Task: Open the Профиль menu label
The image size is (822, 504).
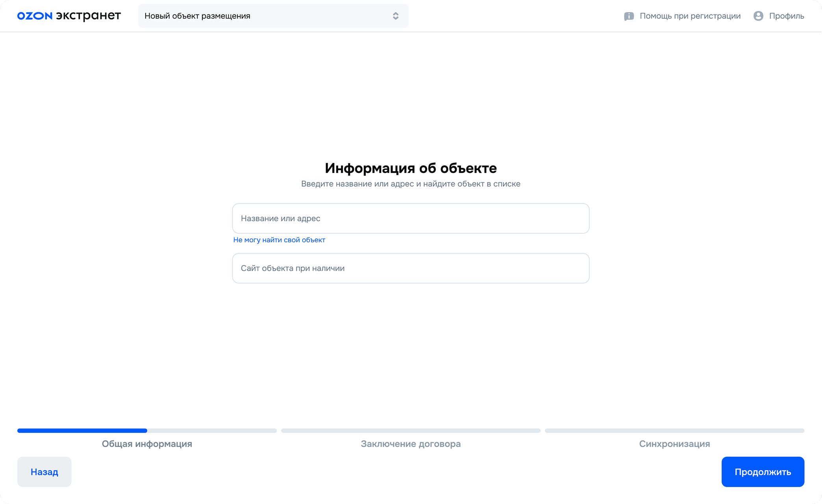Action: pyautogui.click(x=786, y=16)
